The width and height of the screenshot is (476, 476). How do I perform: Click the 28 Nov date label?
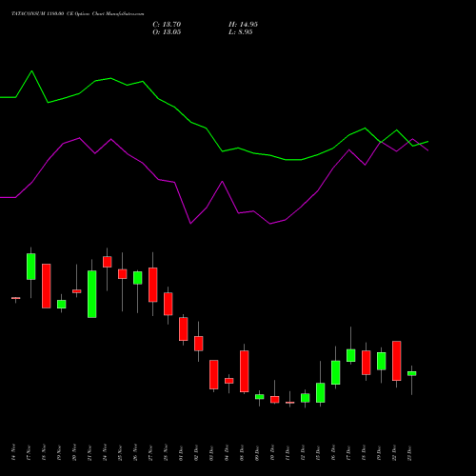click(x=166, y=452)
